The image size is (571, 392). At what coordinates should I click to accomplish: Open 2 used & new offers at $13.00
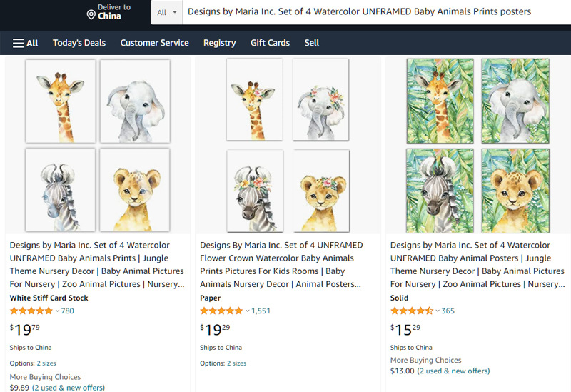coord(453,371)
